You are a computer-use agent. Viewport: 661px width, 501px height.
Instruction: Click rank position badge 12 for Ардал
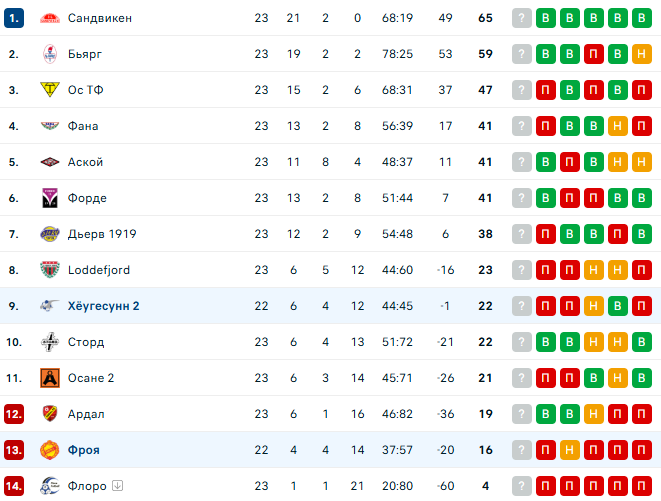coord(14,414)
